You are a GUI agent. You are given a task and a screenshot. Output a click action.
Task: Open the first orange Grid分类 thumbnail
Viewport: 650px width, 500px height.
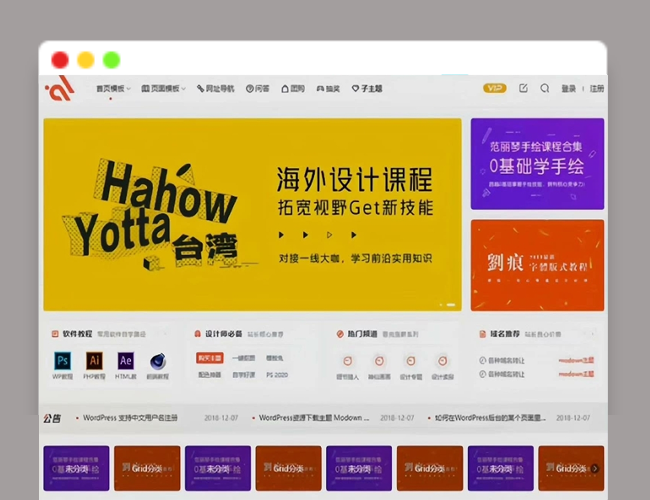pos(147,468)
